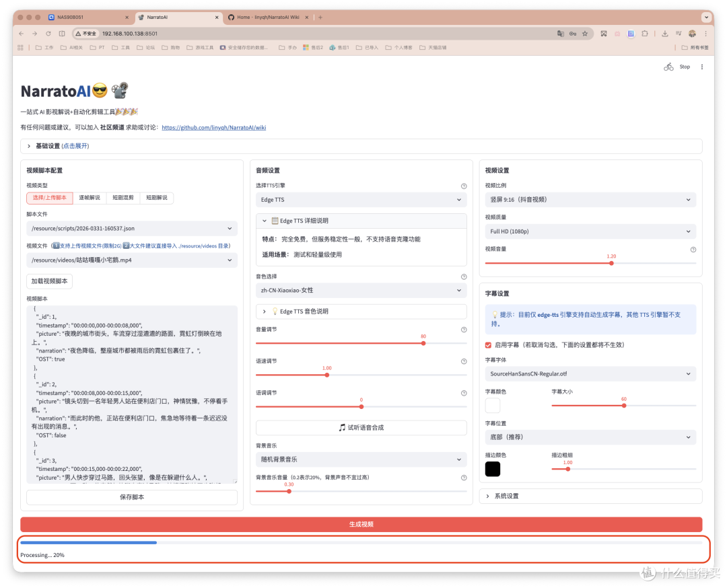Viewport: 727px width, 588px height.
Task: Open the black 描边颜色 color swatch
Action: [x=492, y=469]
